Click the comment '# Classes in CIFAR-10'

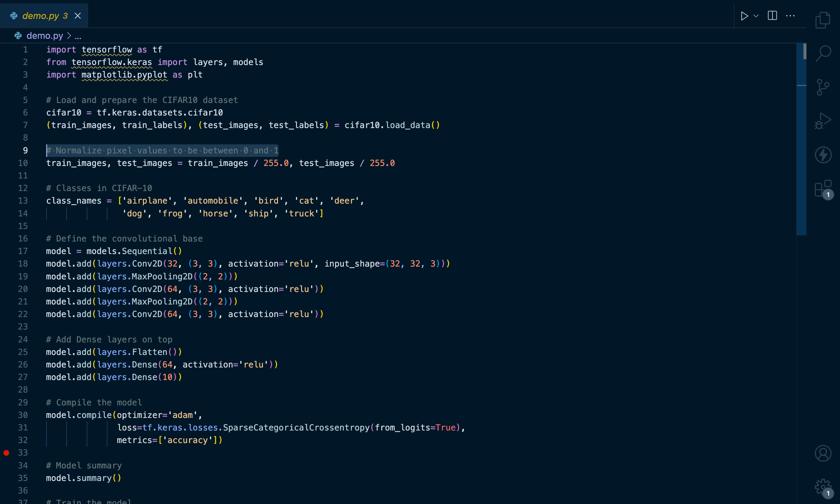click(x=99, y=188)
